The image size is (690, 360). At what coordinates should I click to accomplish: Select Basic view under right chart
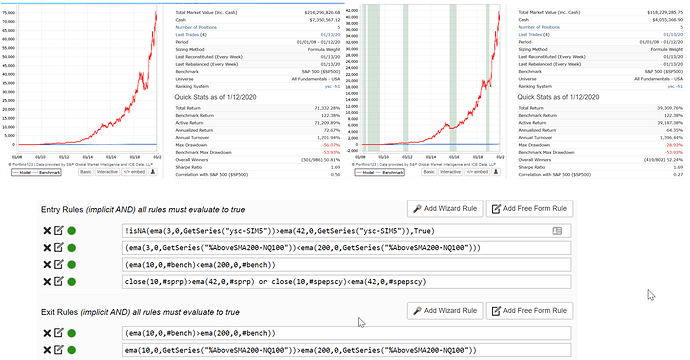click(x=429, y=172)
